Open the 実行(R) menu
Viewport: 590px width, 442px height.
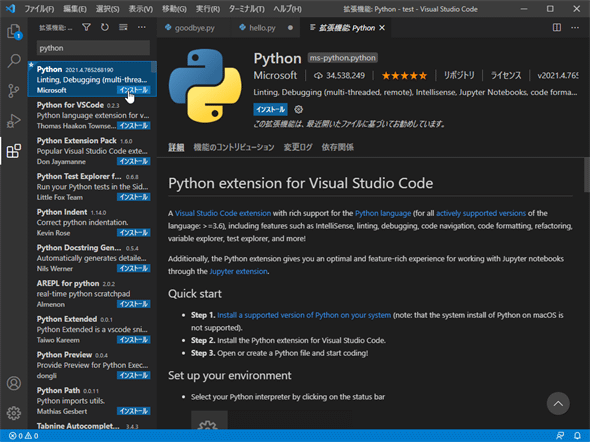pyautogui.click(x=208, y=9)
